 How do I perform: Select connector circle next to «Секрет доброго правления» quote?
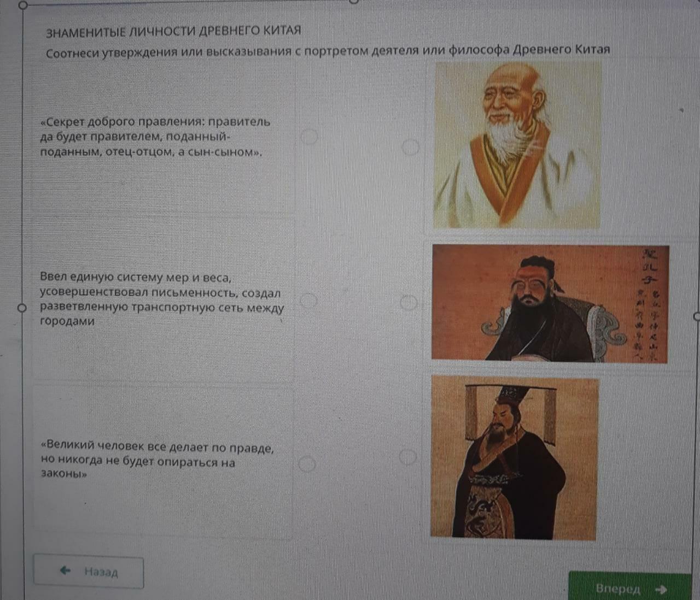coord(309,136)
